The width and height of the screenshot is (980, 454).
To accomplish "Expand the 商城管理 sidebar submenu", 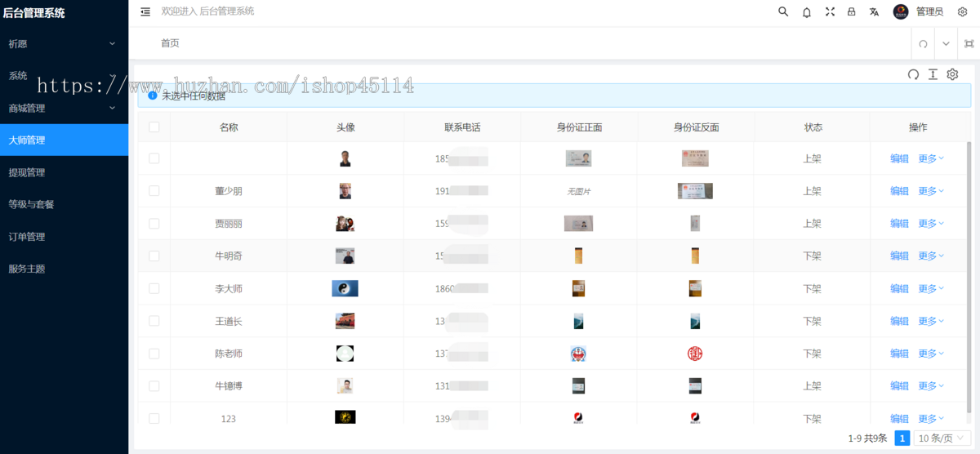I will click(64, 108).
